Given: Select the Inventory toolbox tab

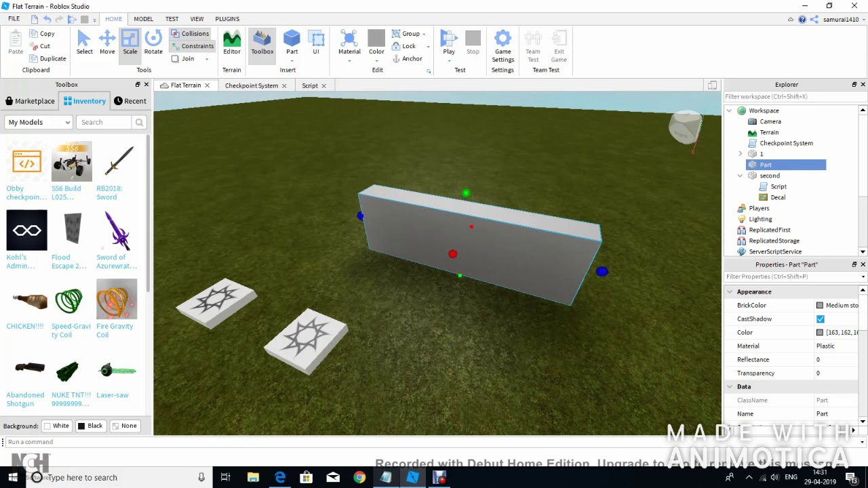Looking at the screenshot, I should pyautogui.click(x=85, y=101).
